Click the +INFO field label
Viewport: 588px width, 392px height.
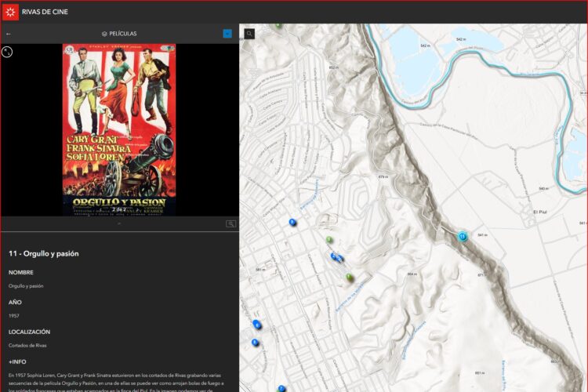point(17,362)
